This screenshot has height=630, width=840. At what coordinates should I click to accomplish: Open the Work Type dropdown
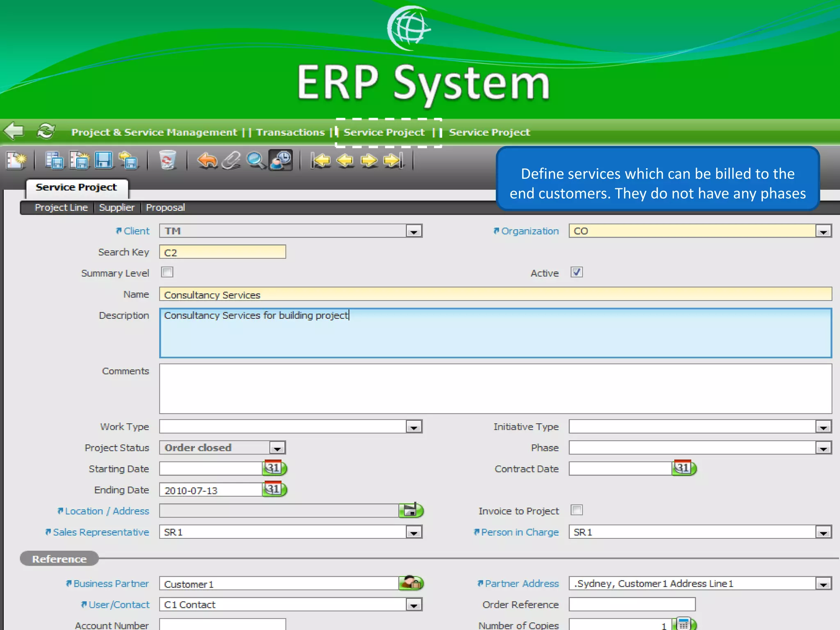coord(414,427)
